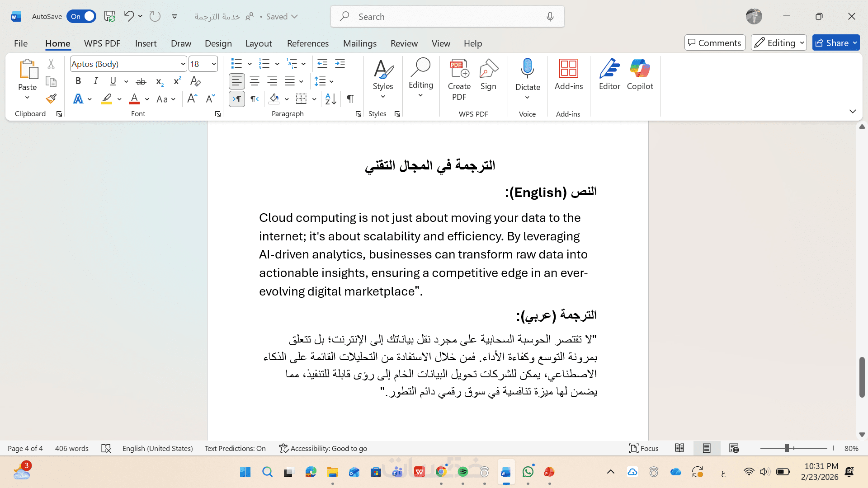
Task: Toggle Show/Hide paragraph marks
Action: (350, 99)
